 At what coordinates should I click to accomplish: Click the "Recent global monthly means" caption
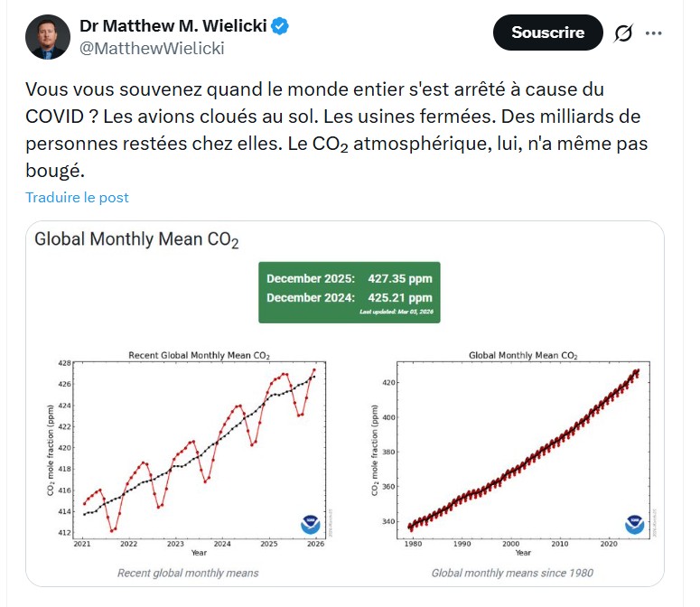click(x=188, y=573)
